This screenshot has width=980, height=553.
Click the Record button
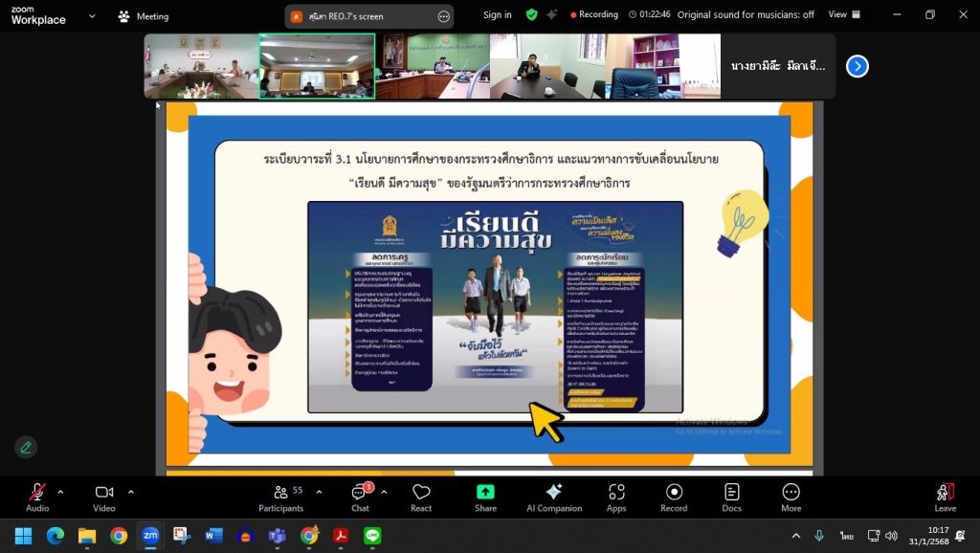click(x=674, y=498)
